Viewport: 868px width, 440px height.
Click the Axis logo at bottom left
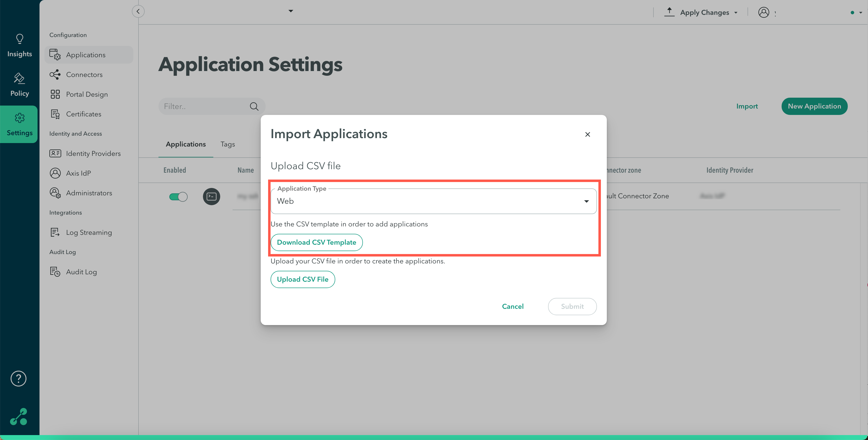click(x=19, y=417)
